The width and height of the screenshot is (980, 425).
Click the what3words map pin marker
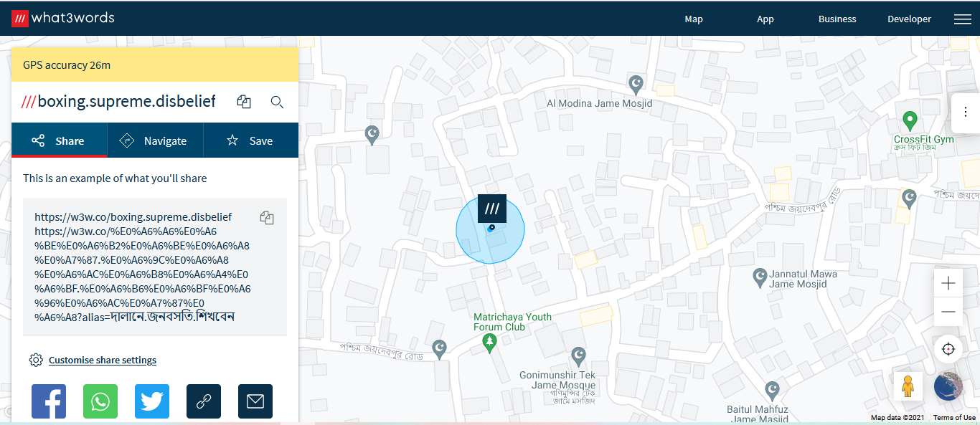click(492, 209)
